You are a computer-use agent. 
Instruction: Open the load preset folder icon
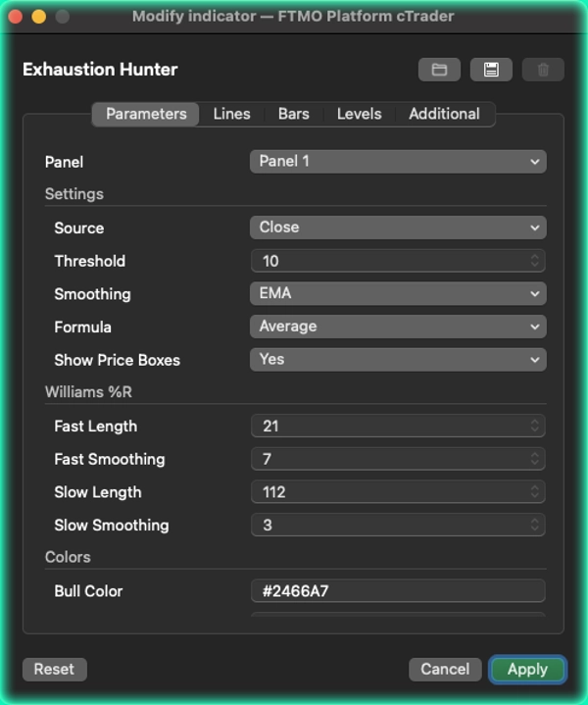[439, 70]
